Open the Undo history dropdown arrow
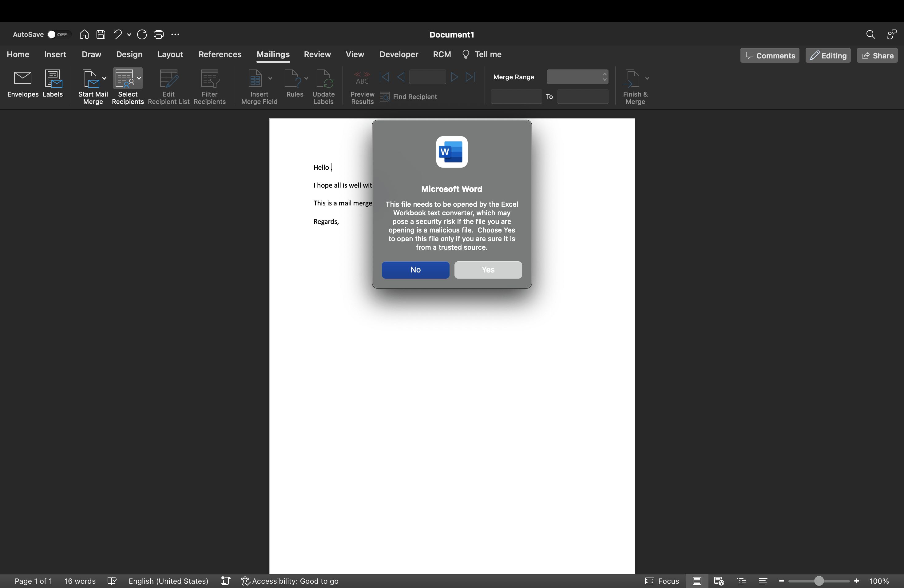The height and width of the screenshot is (588, 904). (129, 34)
